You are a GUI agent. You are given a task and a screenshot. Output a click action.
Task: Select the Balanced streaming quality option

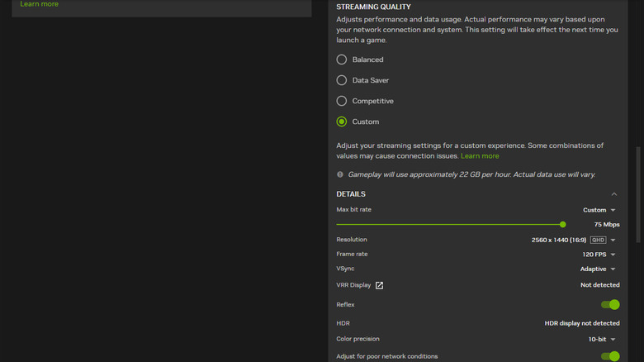[x=342, y=60]
